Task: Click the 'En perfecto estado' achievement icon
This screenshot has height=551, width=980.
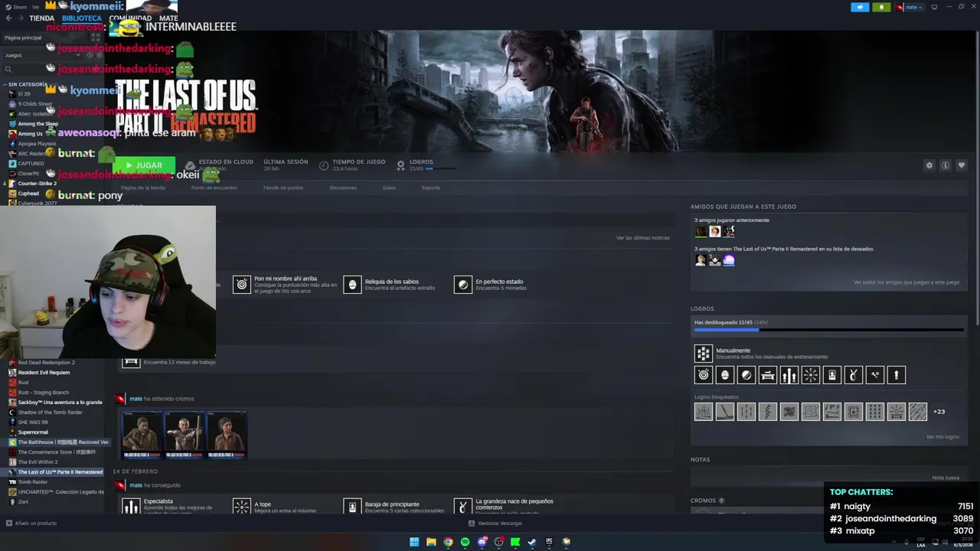Action: point(462,285)
